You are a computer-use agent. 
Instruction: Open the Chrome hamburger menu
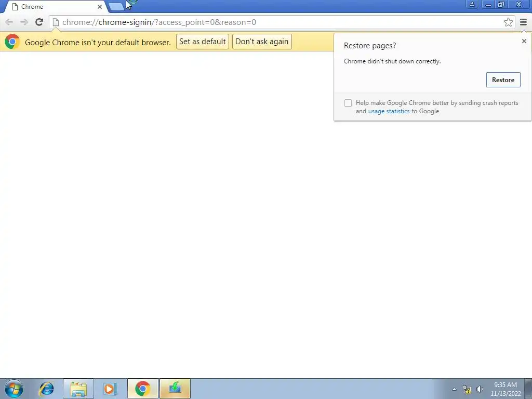tap(523, 22)
